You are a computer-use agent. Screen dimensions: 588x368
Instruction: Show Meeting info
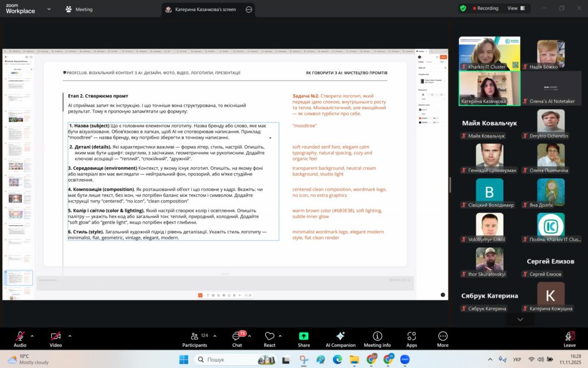tap(377, 336)
